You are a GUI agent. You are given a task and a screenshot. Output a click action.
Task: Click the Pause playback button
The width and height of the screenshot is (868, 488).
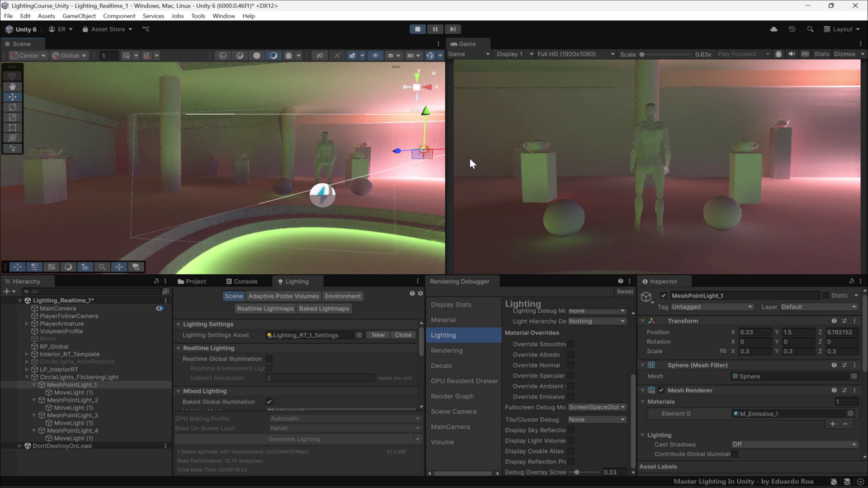tap(435, 29)
